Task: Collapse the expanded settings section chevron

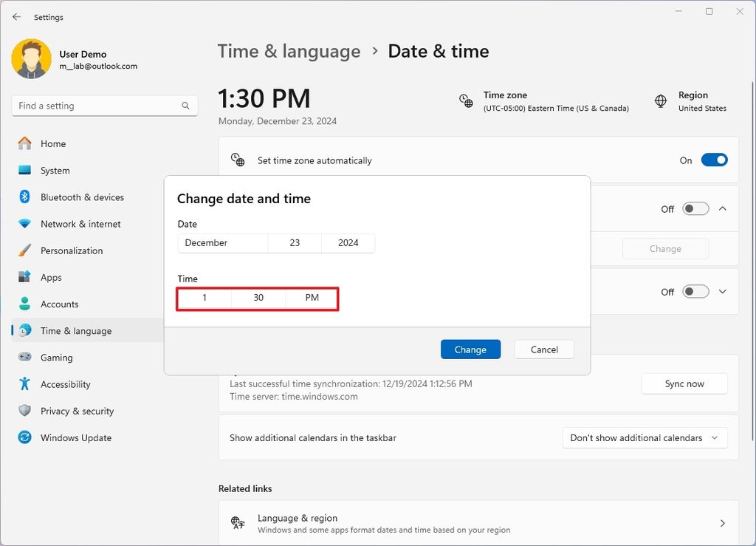Action: (722, 208)
